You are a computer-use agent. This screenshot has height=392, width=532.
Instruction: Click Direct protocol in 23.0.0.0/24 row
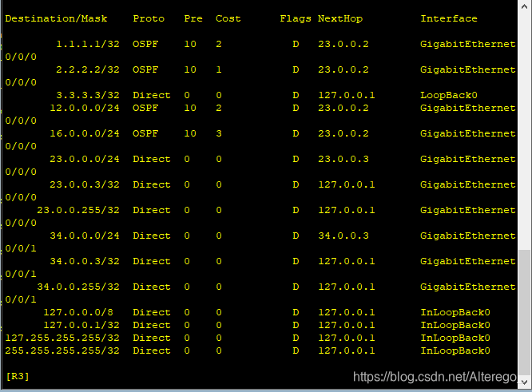pos(152,159)
